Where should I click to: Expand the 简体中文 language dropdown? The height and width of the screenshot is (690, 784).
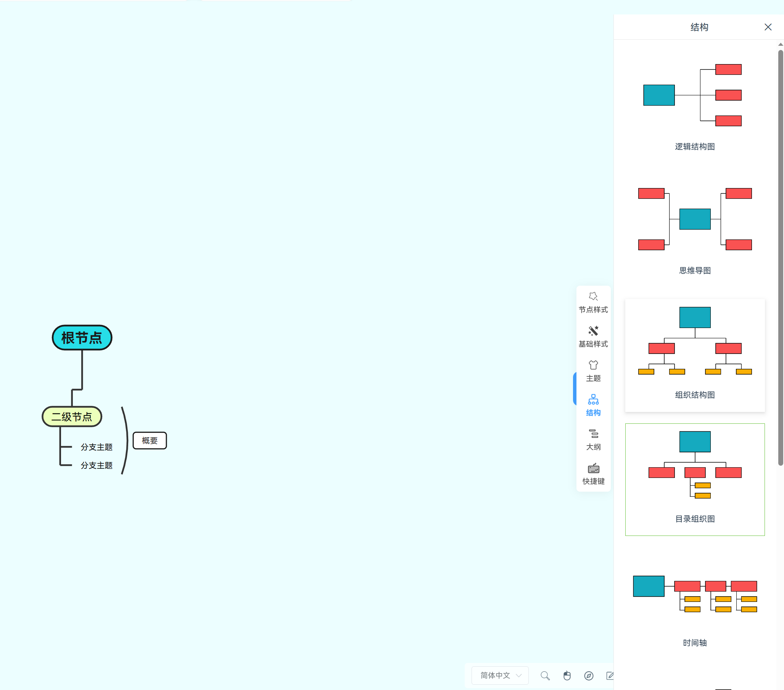pos(500,675)
